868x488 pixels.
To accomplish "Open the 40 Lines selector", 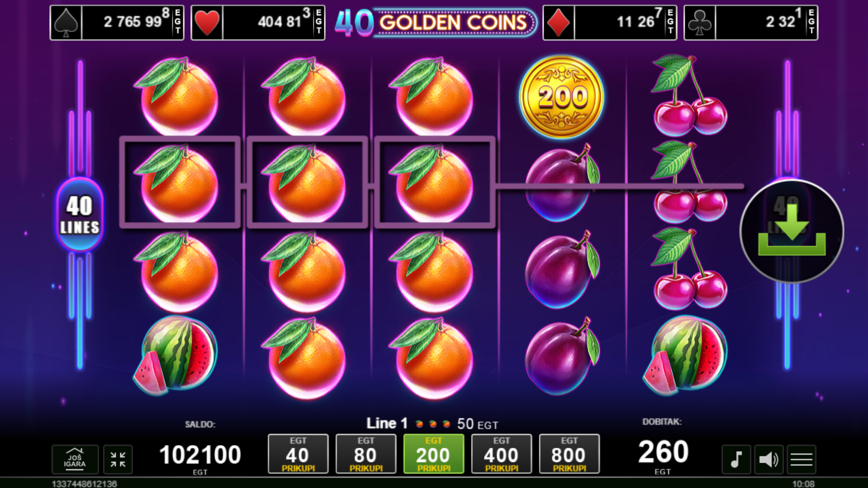I will click(x=80, y=215).
